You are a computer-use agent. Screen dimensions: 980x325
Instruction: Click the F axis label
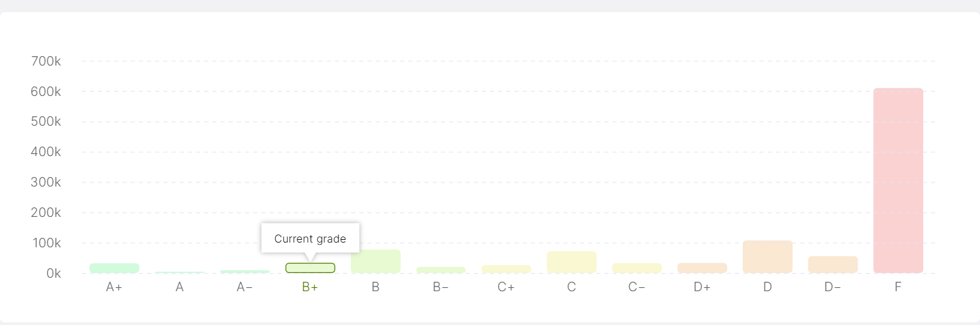coord(898,287)
